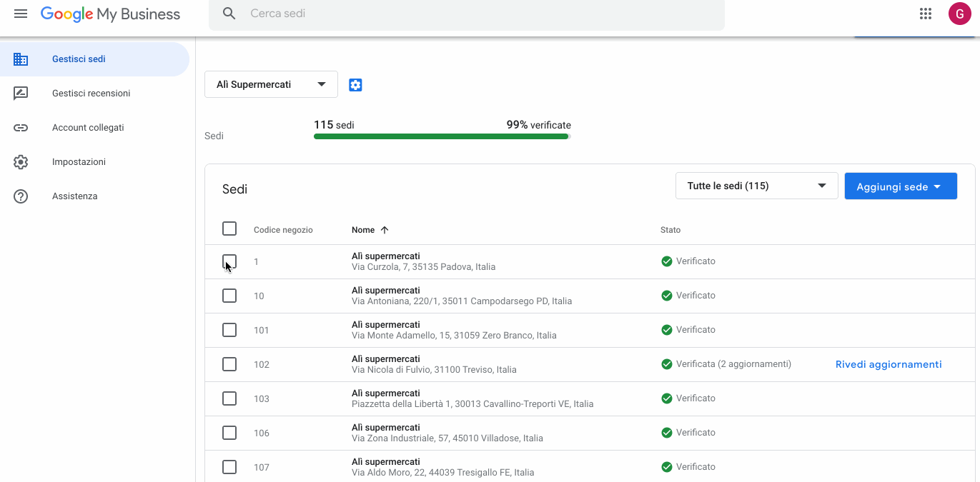Click the Account collegati link icon

pos(21,128)
